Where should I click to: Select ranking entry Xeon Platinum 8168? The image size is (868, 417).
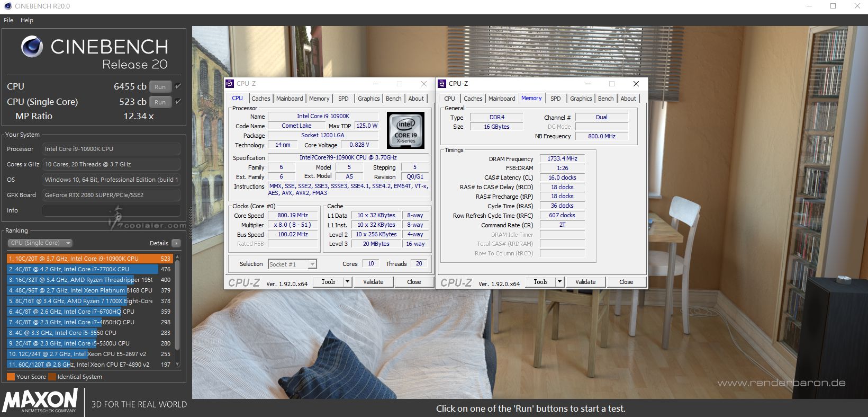point(90,290)
